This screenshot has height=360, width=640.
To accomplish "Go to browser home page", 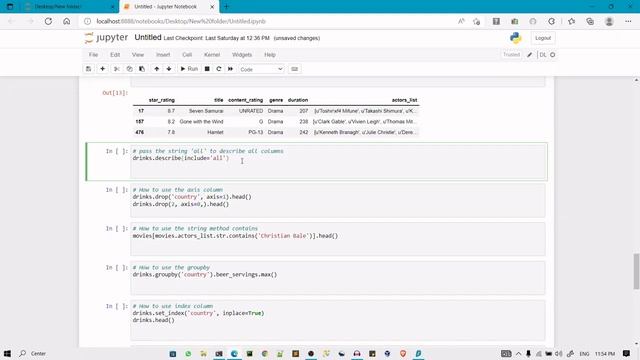I will coord(67,21).
